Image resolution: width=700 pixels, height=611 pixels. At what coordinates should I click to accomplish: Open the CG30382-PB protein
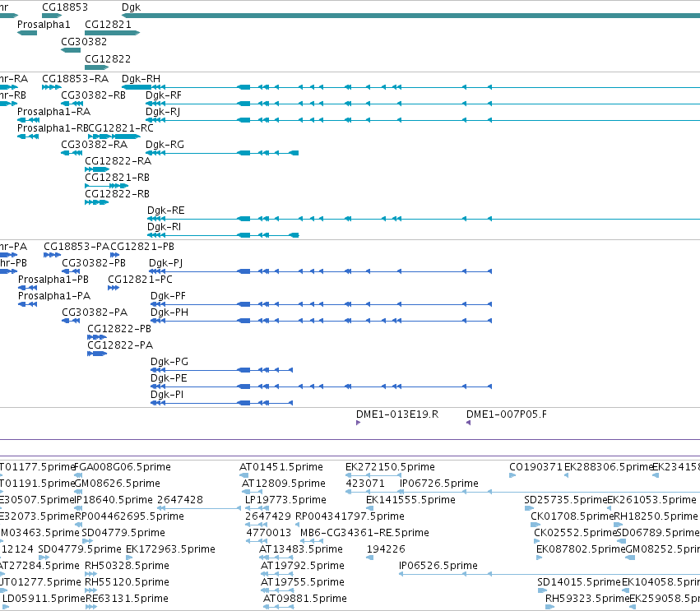point(94,263)
